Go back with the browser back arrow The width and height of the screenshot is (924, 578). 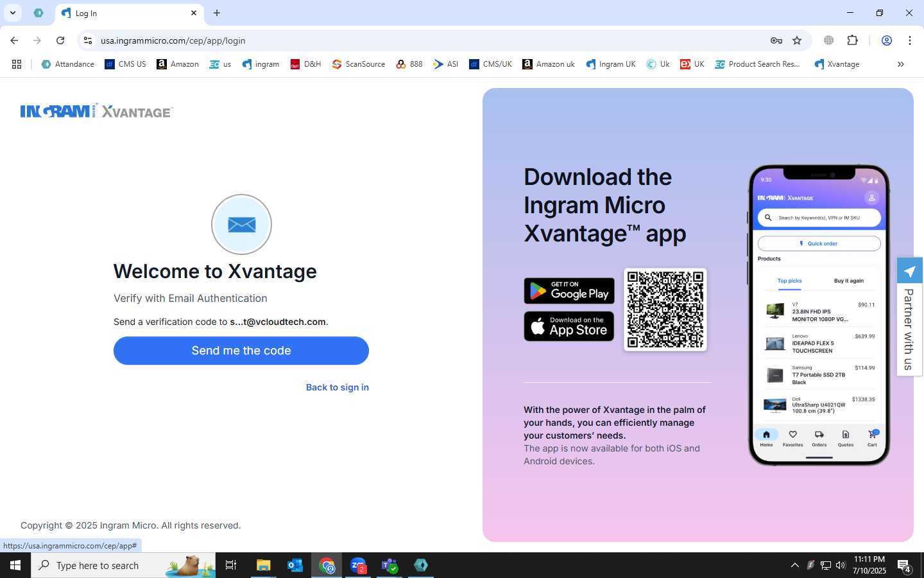click(14, 40)
